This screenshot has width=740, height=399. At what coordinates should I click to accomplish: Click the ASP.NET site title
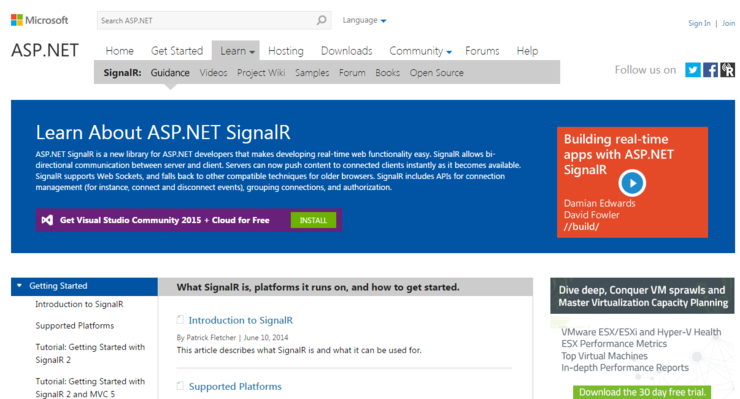pyautogui.click(x=45, y=50)
